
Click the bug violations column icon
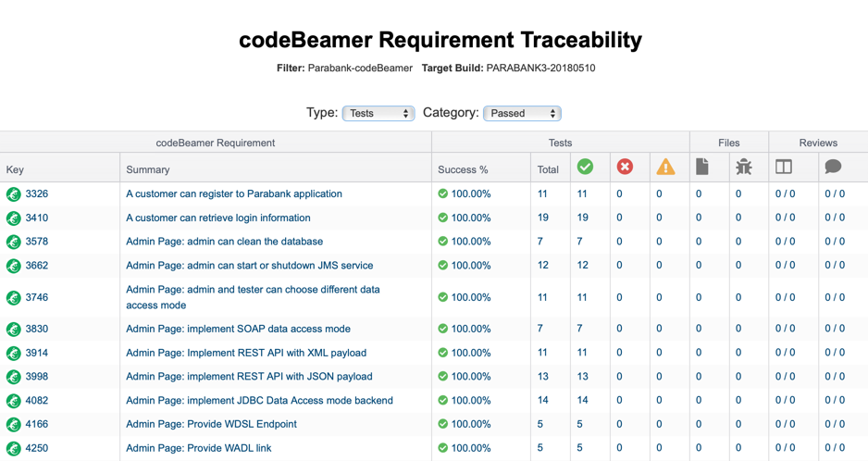[743, 167]
